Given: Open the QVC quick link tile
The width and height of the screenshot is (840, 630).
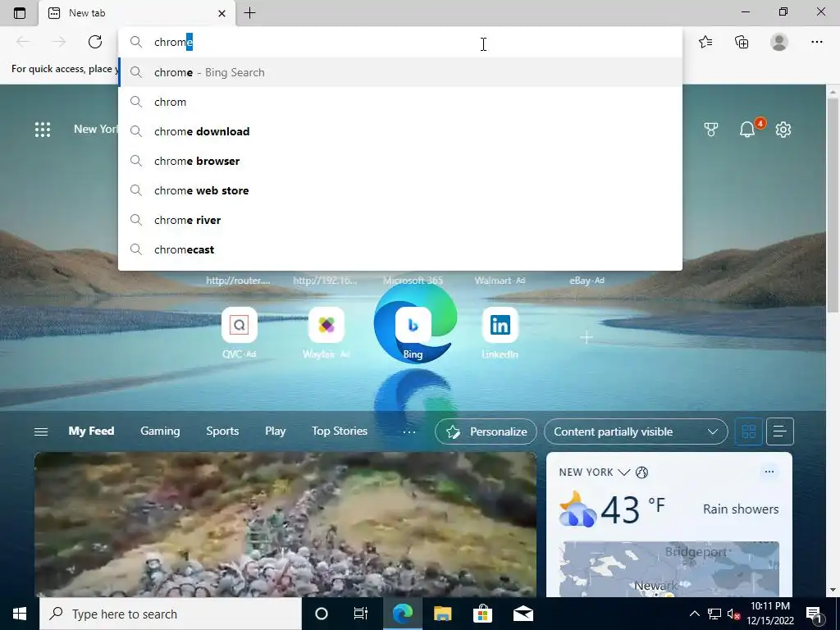Looking at the screenshot, I should point(240,325).
